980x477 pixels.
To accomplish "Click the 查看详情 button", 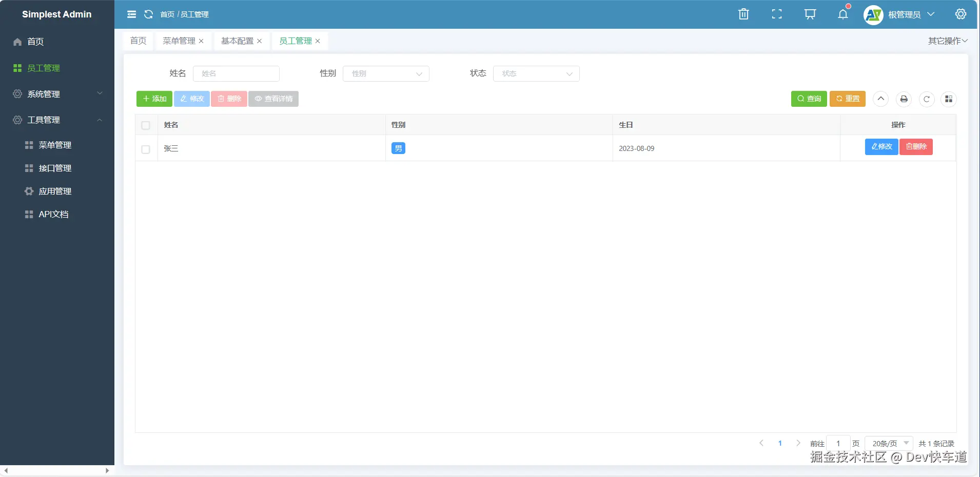I will coord(273,99).
